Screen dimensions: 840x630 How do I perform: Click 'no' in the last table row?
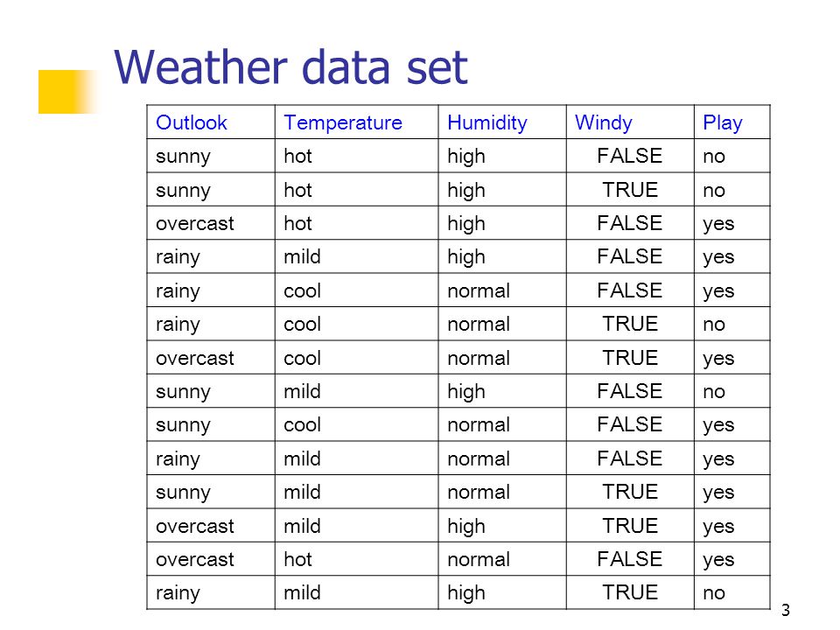(714, 593)
